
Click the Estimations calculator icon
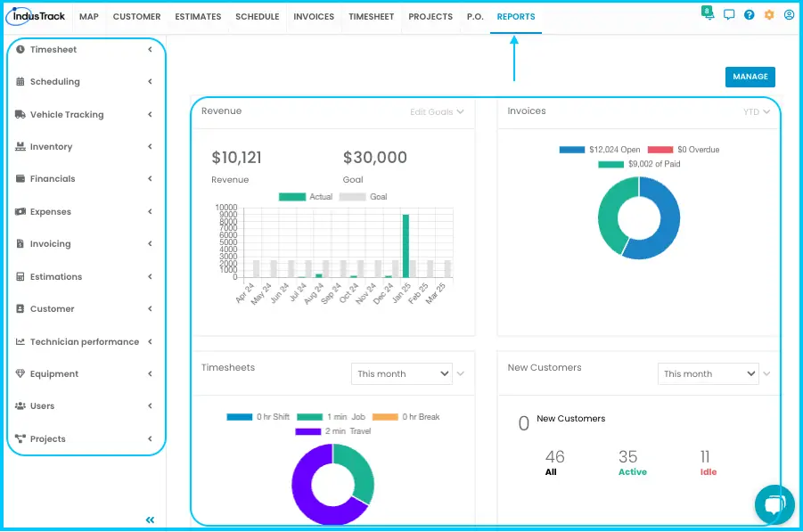[20, 276]
